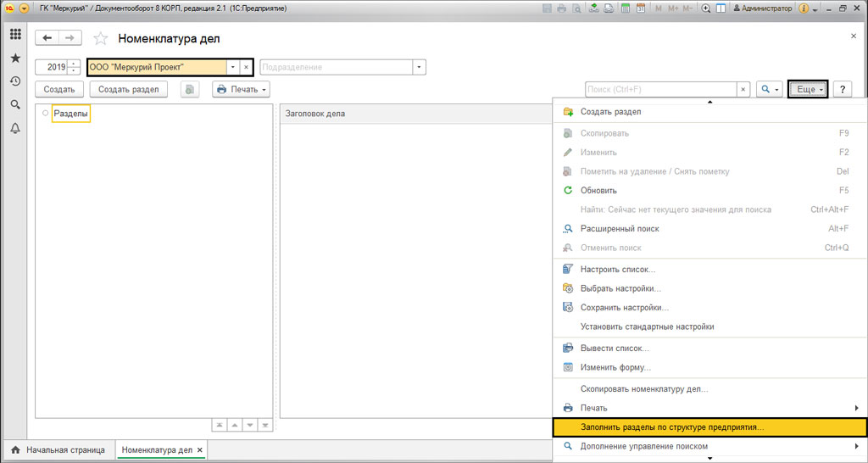The image size is (868, 463).
Task: Select the Разделы tree root item
Action: (71, 114)
